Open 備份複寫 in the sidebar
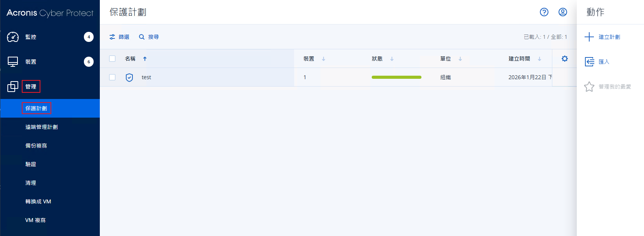644x236 pixels. click(36, 146)
